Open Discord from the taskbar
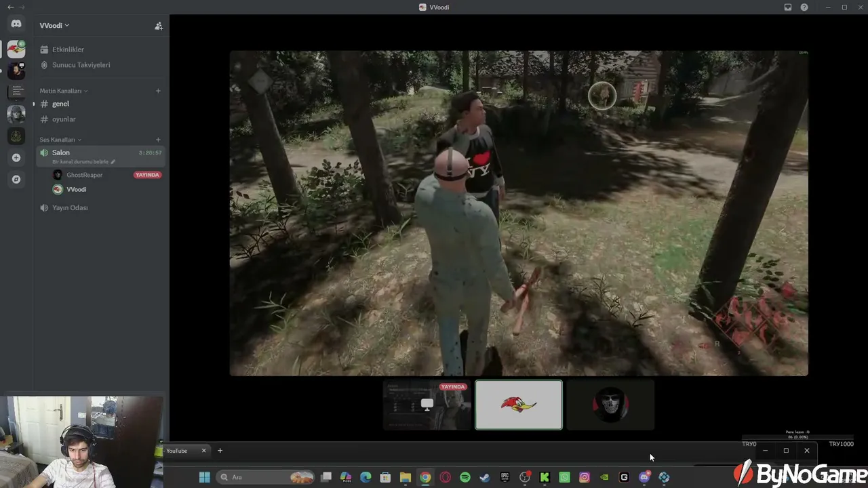Screen dimensions: 868x488 pyautogui.click(x=644, y=477)
